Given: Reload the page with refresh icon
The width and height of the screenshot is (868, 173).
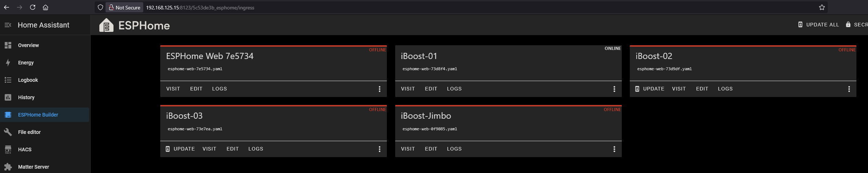Looking at the screenshot, I should 33,7.
